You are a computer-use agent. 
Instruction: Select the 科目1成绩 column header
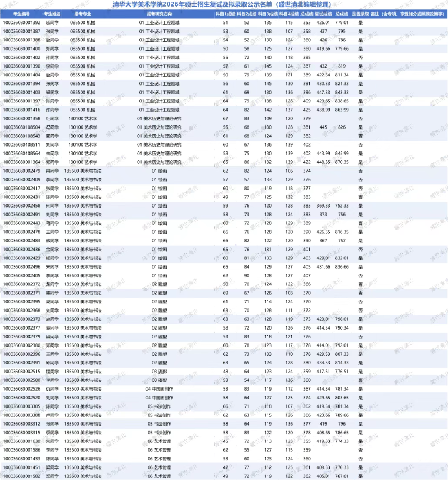[x=225, y=13]
